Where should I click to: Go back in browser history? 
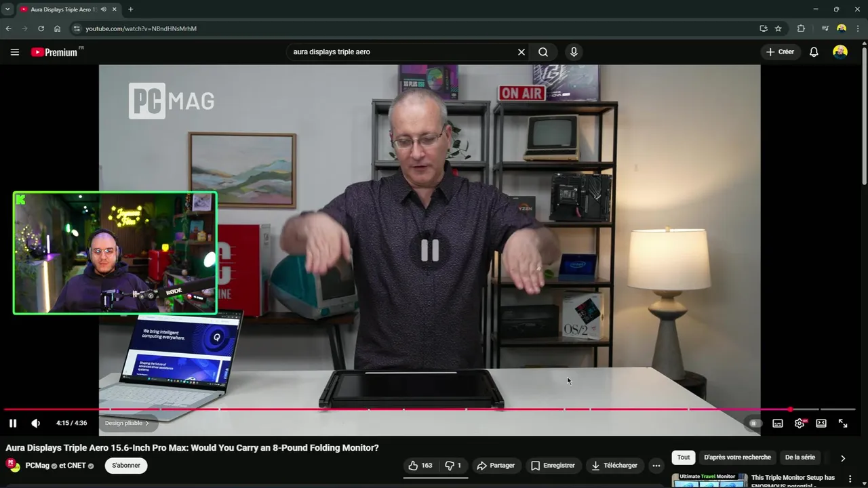(8, 28)
